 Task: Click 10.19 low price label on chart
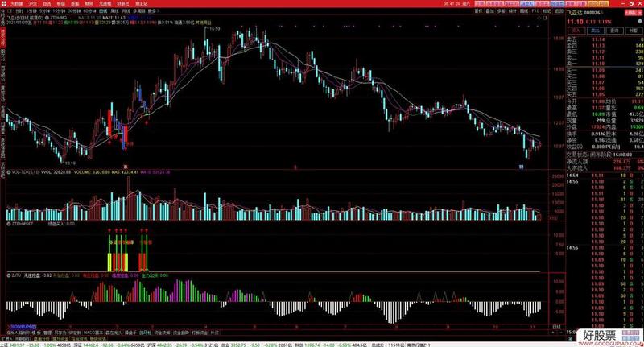[x=70, y=163]
